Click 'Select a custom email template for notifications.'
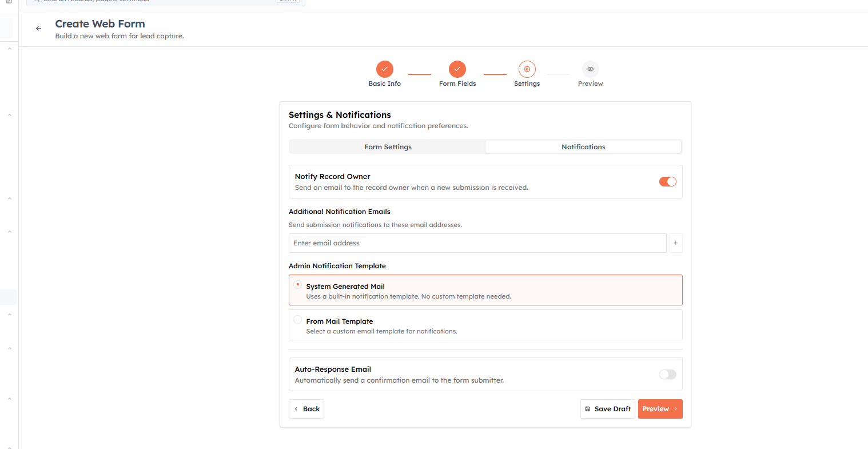 point(381,331)
